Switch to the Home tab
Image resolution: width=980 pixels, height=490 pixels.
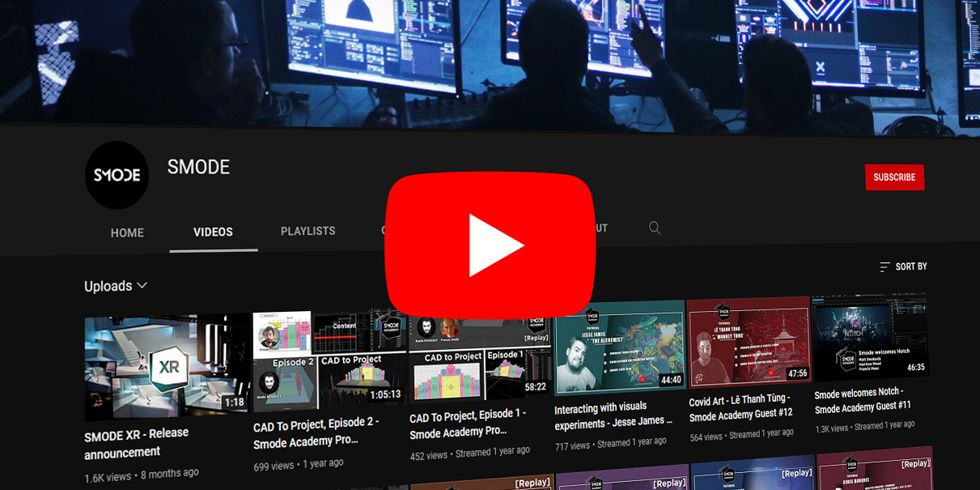(127, 232)
